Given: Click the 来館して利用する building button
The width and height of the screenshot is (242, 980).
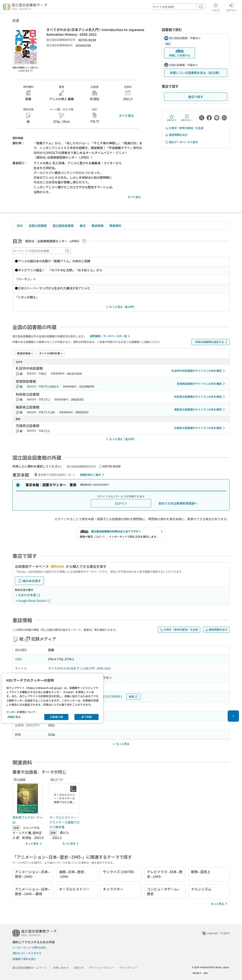Looking at the screenshot, I should (179, 53).
